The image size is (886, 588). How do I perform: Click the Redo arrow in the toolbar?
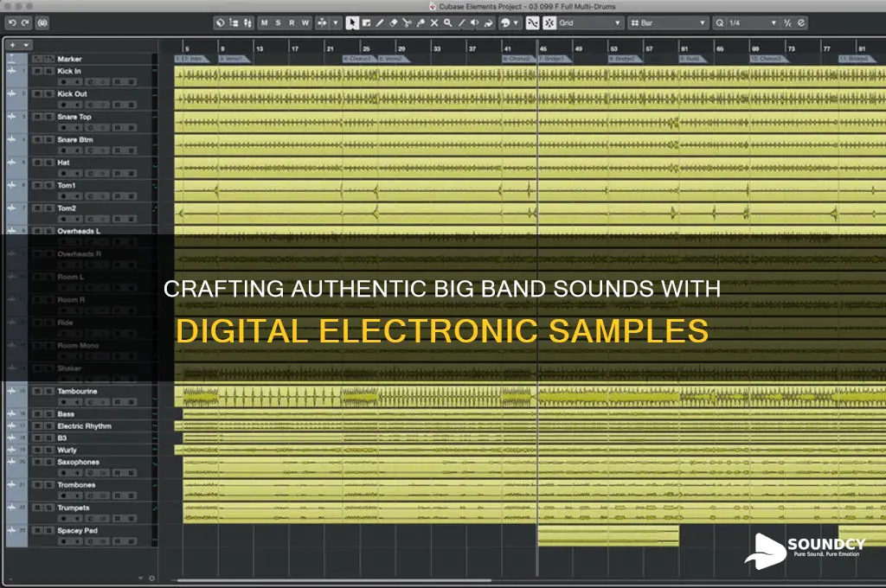tap(25, 22)
